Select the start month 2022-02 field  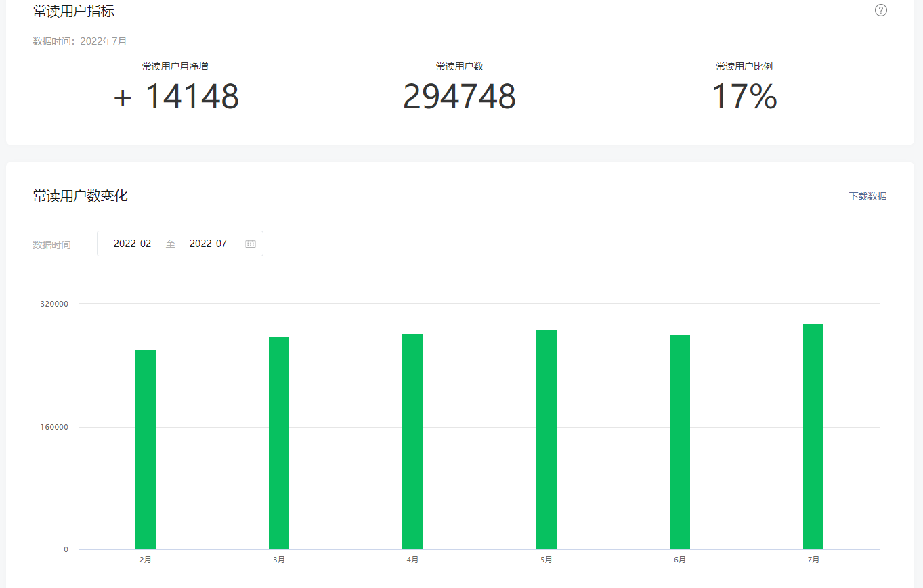pos(133,244)
